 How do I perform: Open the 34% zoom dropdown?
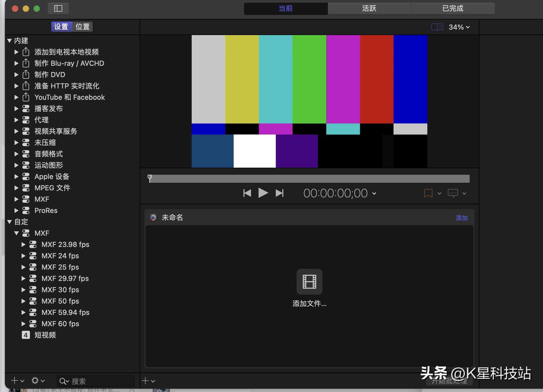[x=459, y=27]
